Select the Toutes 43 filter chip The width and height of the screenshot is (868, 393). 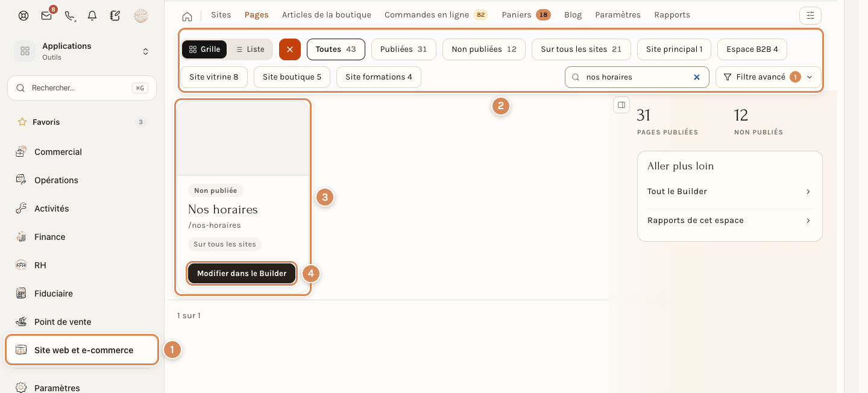(336, 49)
